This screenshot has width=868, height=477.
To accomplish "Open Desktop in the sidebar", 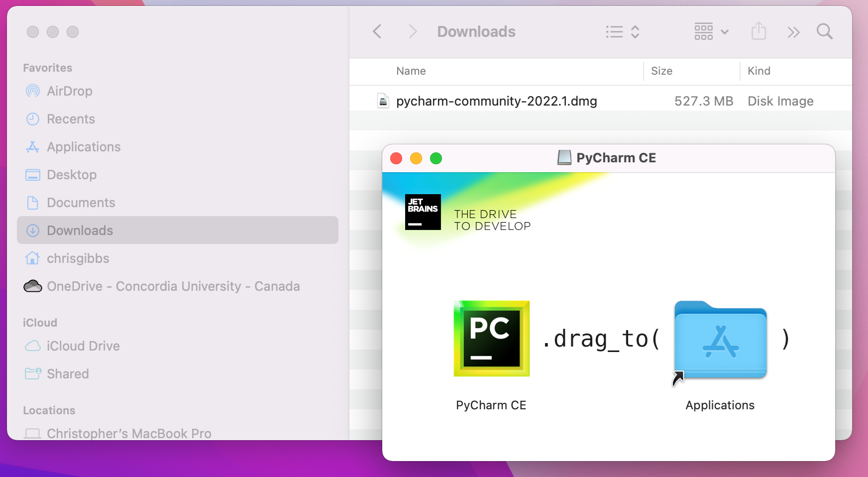I will (178, 175).
